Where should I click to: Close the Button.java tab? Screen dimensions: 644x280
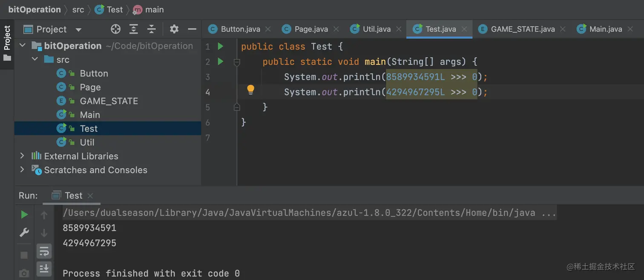pos(268,29)
